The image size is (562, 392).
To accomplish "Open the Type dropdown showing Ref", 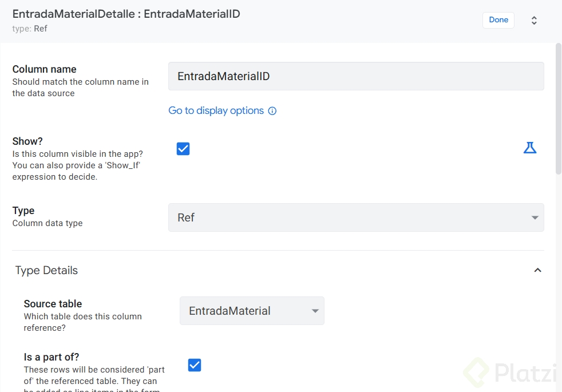I will coord(355,217).
